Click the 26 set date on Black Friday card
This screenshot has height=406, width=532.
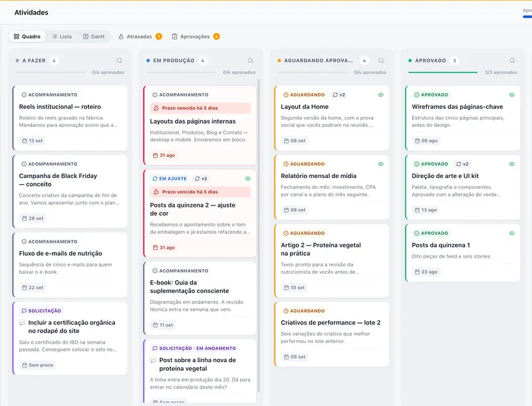(33, 218)
